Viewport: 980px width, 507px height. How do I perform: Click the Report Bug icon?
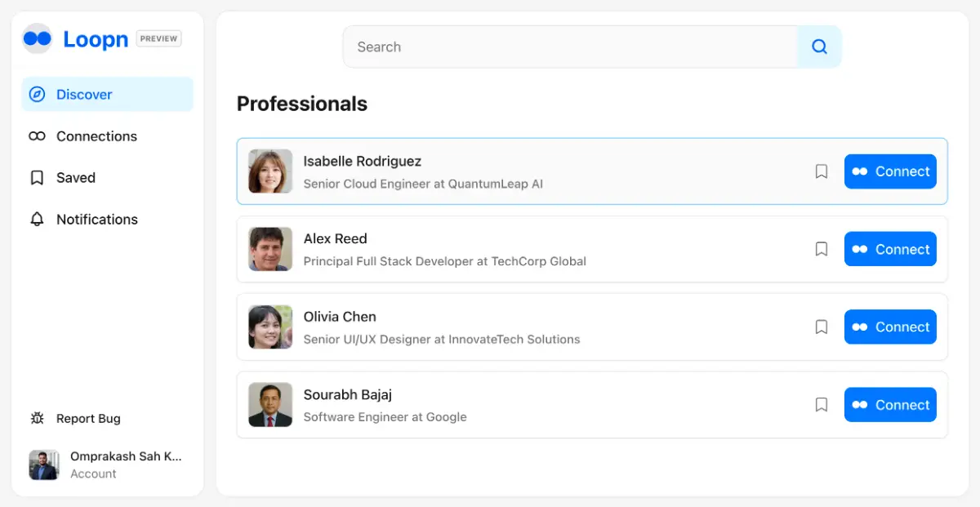coord(37,419)
